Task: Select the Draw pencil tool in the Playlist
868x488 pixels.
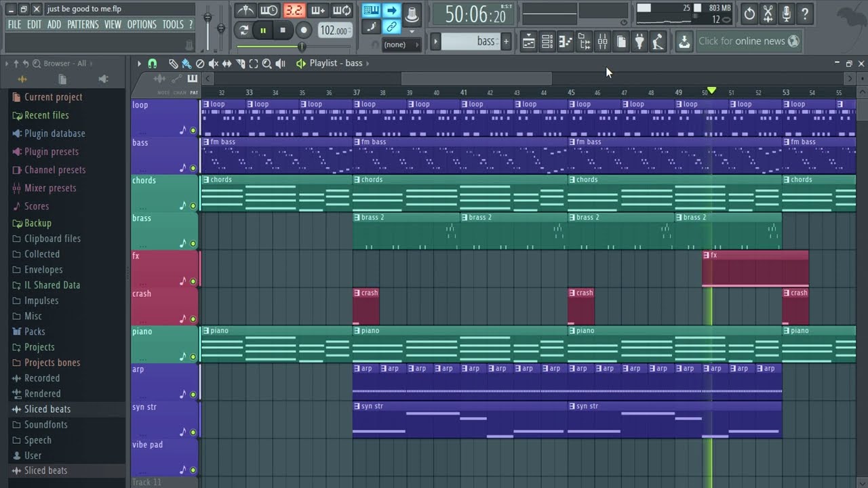Action: 174,64
